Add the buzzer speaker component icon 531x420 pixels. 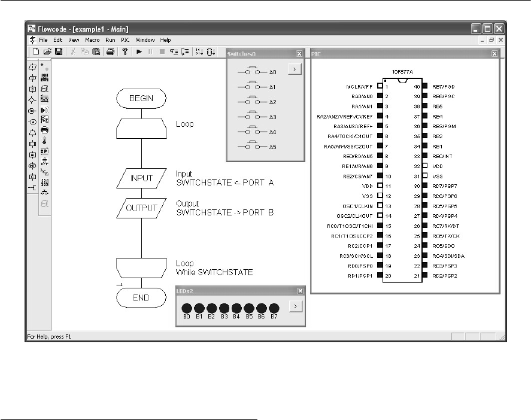point(44,110)
